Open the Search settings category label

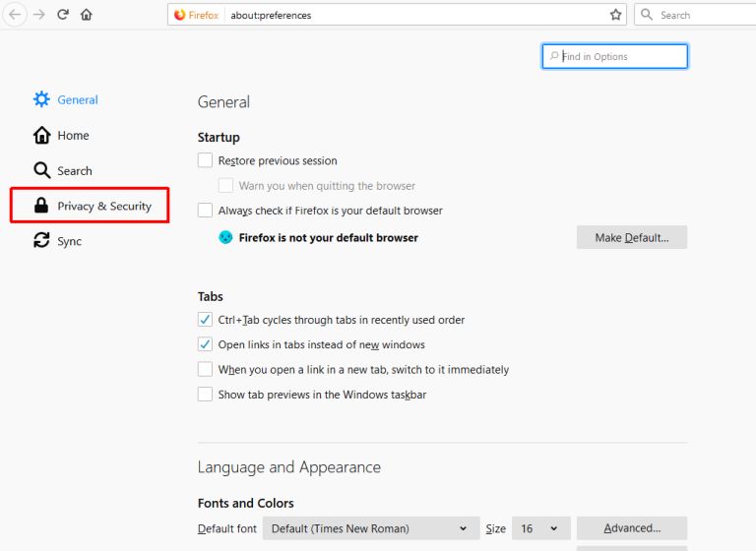(75, 170)
